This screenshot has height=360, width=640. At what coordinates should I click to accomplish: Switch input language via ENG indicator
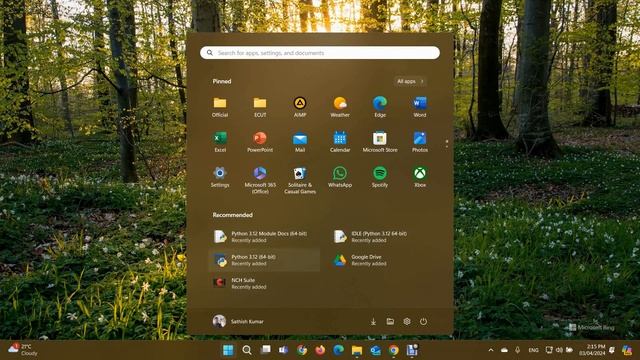pyautogui.click(x=533, y=350)
